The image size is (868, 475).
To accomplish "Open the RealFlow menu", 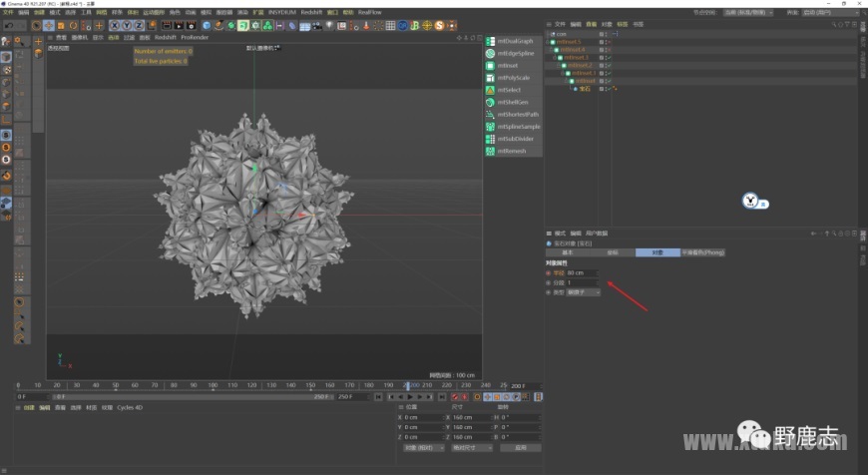I will [370, 12].
